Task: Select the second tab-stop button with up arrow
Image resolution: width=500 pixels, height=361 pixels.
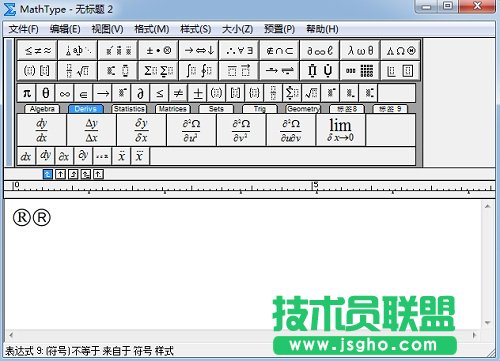Action: coord(60,174)
